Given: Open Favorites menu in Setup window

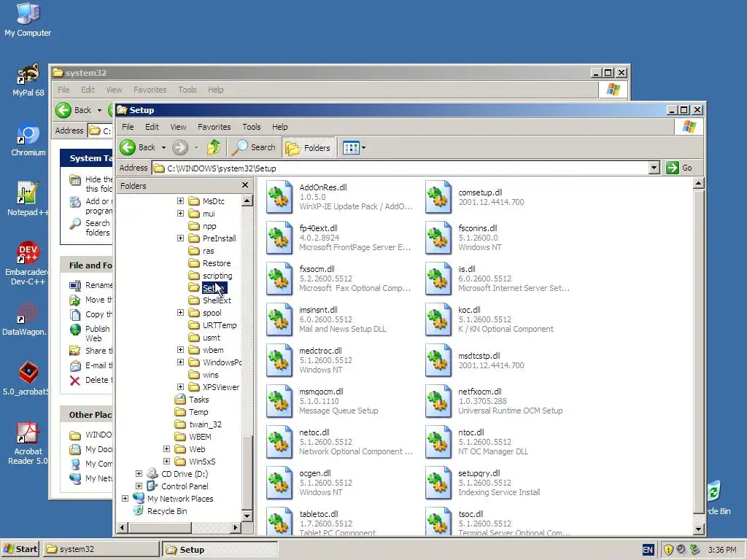Looking at the screenshot, I should [x=214, y=127].
